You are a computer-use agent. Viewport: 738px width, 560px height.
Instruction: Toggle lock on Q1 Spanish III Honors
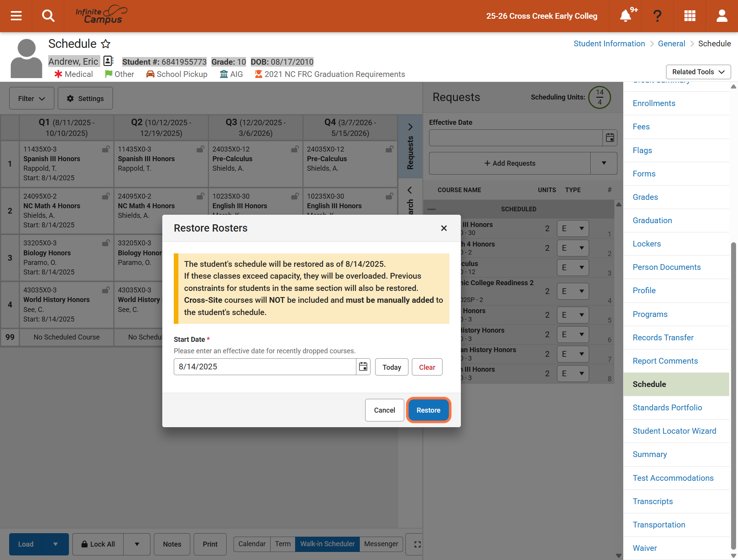click(x=106, y=149)
